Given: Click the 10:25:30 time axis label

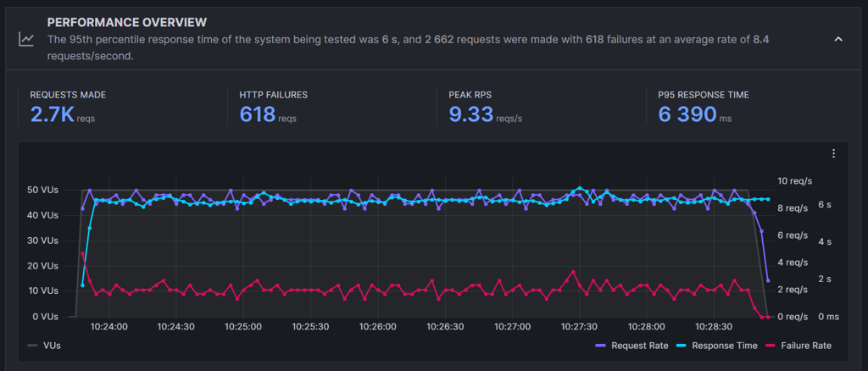Looking at the screenshot, I should 312,327.
